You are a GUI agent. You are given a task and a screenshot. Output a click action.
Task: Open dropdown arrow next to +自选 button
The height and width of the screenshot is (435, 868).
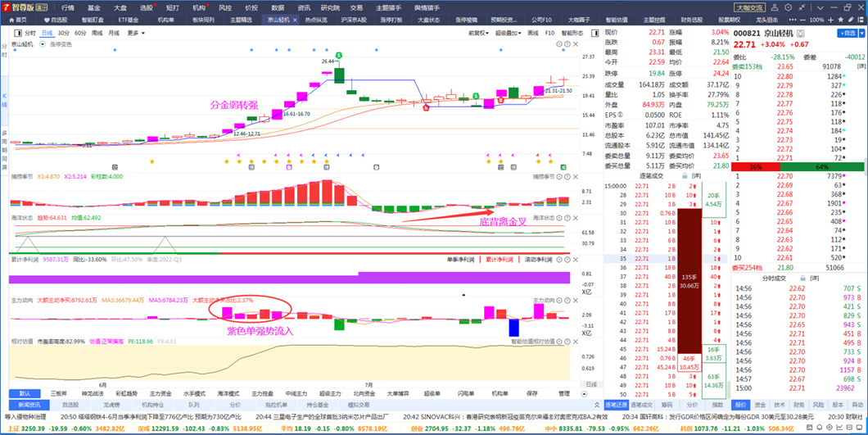[862, 34]
